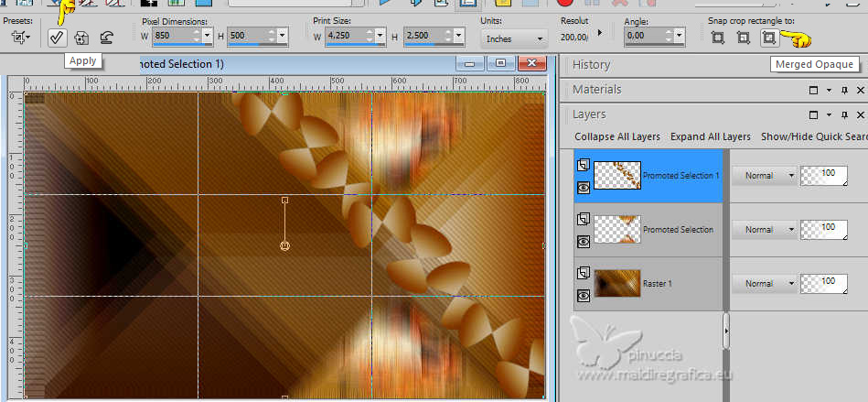Toggle visibility of Raster 1 layer
868x402 pixels.
pos(584,295)
